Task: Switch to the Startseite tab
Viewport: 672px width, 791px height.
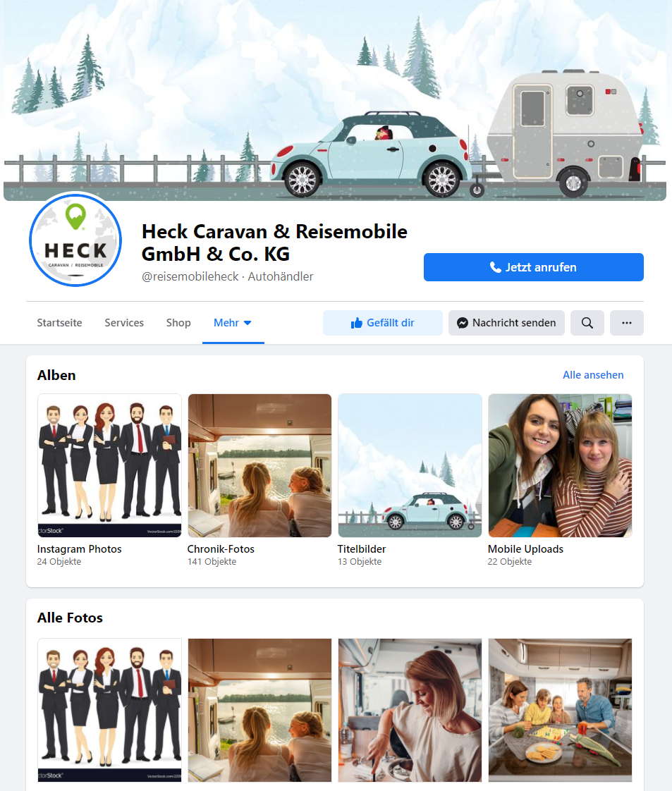Action: pyautogui.click(x=59, y=323)
